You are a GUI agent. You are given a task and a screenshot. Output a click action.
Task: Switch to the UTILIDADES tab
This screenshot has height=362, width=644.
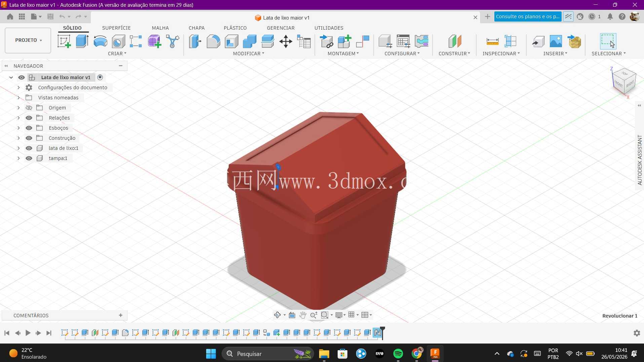(x=329, y=28)
